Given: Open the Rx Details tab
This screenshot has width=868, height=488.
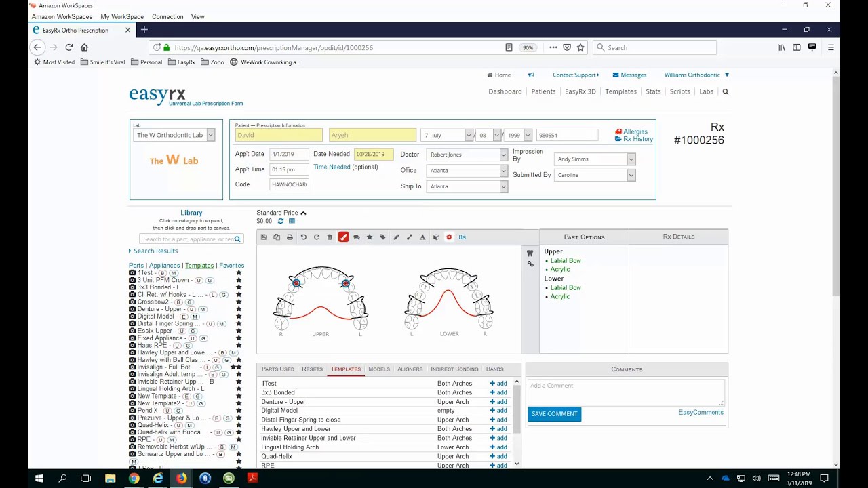Looking at the screenshot, I should [x=679, y=237].
